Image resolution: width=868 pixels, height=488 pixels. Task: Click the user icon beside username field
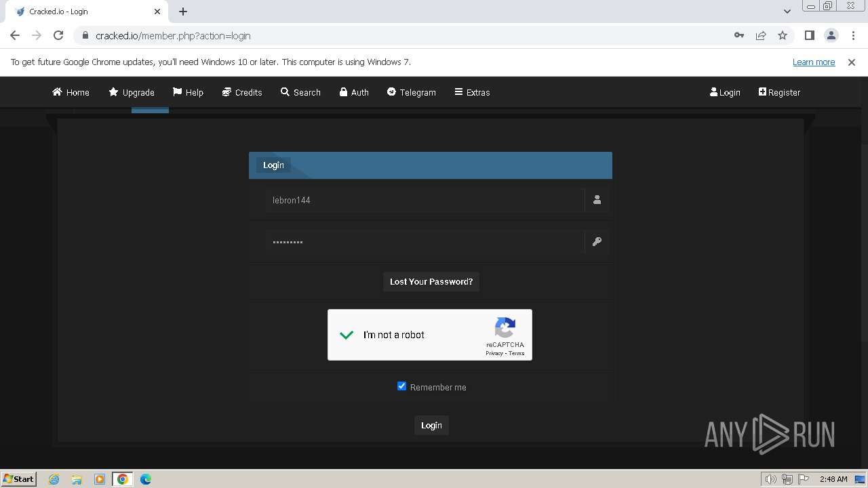(x=597, y=200)
